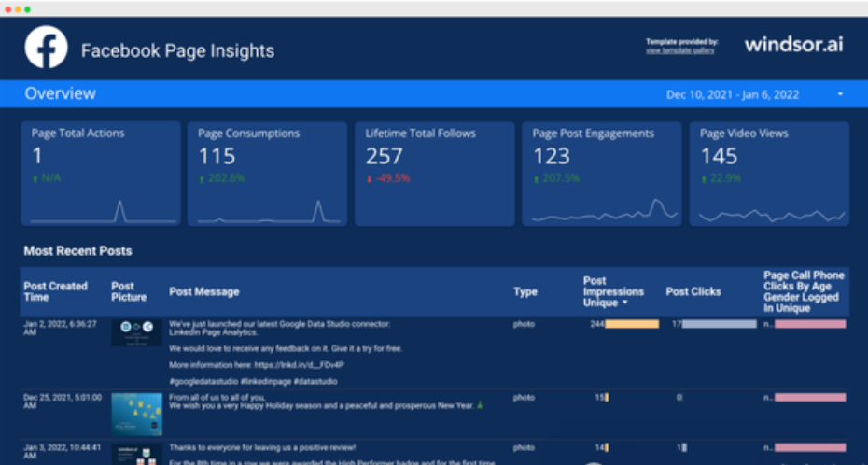Screen dimensions: 868x465
Task: Click the yellow minimize window button
Action: [18, 9]
